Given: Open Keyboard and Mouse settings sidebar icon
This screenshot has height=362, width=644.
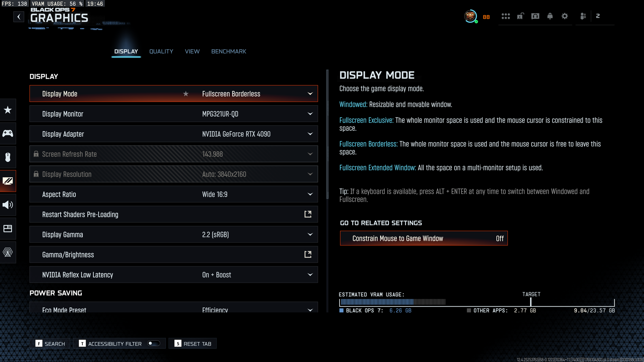Looking at the screenshot, I should coord(8,157).
